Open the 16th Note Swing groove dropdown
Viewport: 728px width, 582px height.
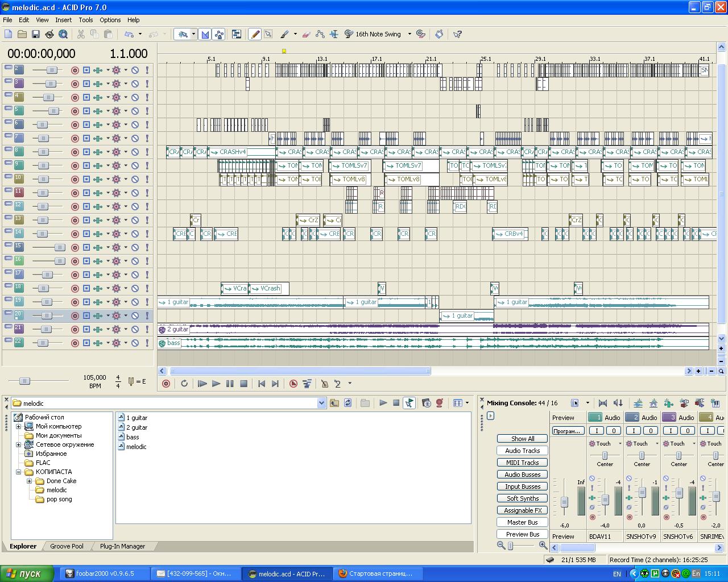409,34
